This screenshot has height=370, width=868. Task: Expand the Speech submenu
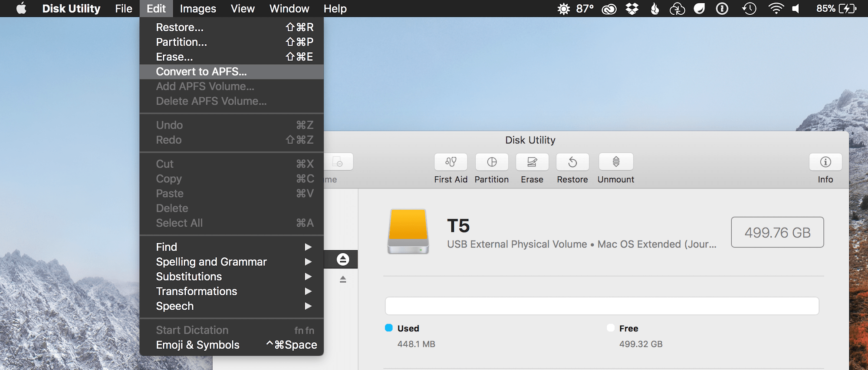232,306
